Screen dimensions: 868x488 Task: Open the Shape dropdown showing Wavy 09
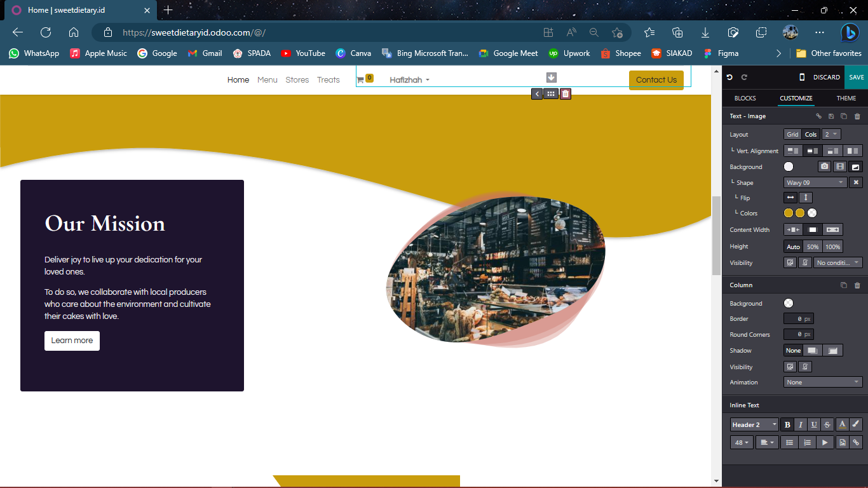[815, 182]
